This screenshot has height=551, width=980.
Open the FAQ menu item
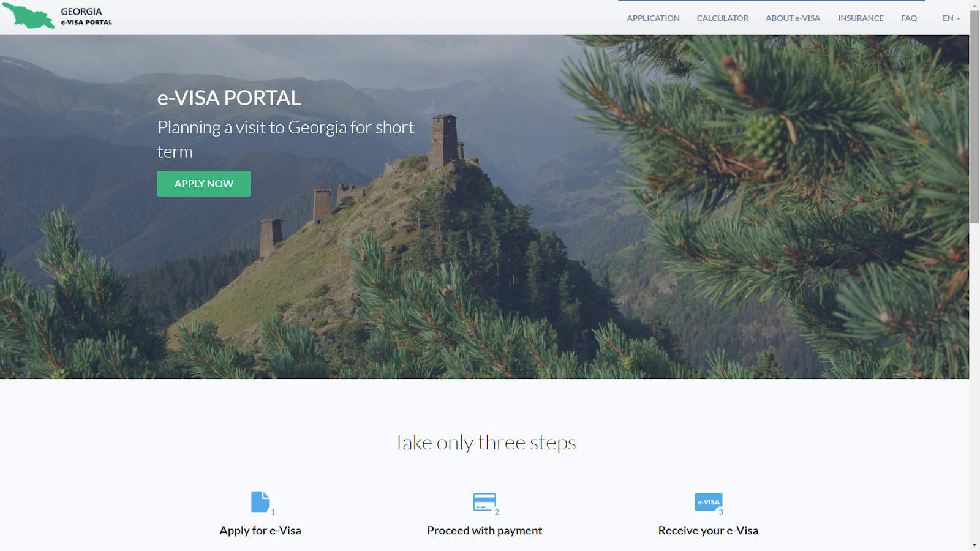[909, 18]
